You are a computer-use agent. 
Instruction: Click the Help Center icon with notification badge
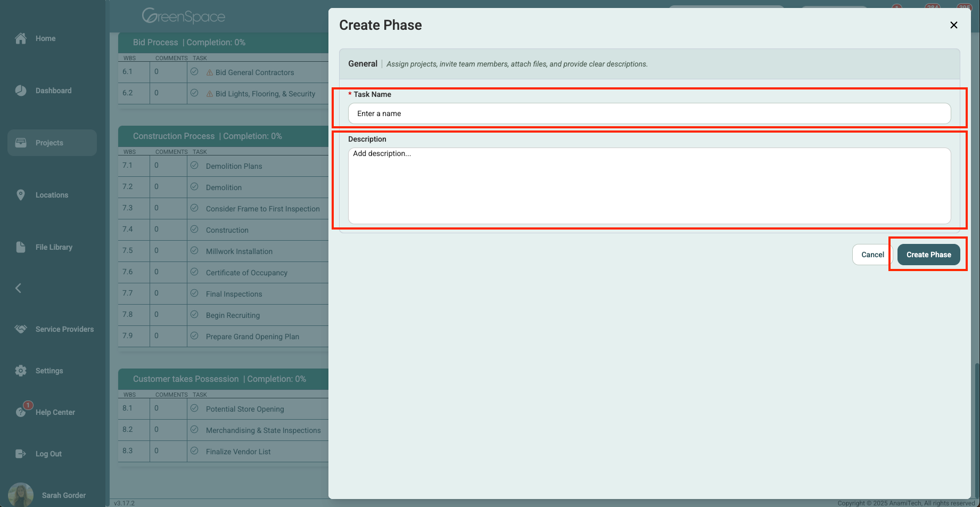[21, 412]
